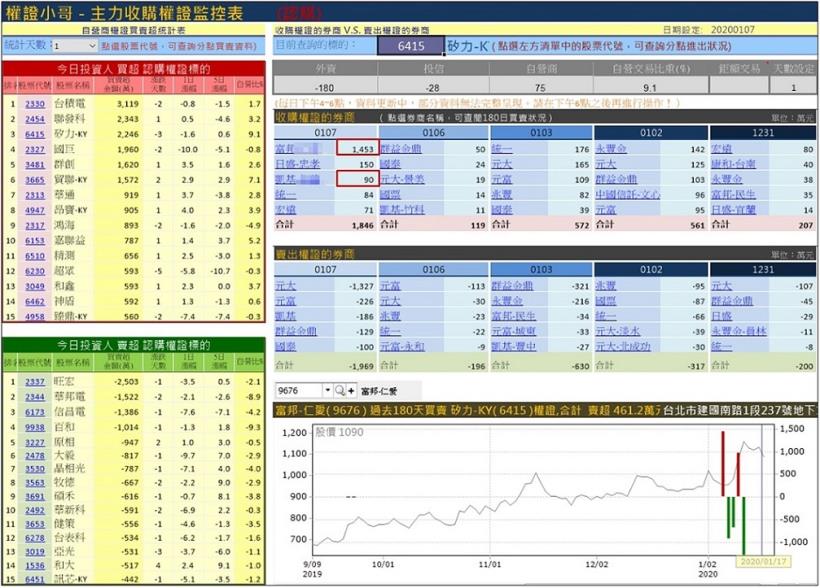Click the tallest red bar on chart
Viewport: 820px width, 588px height.
point(723,463)
